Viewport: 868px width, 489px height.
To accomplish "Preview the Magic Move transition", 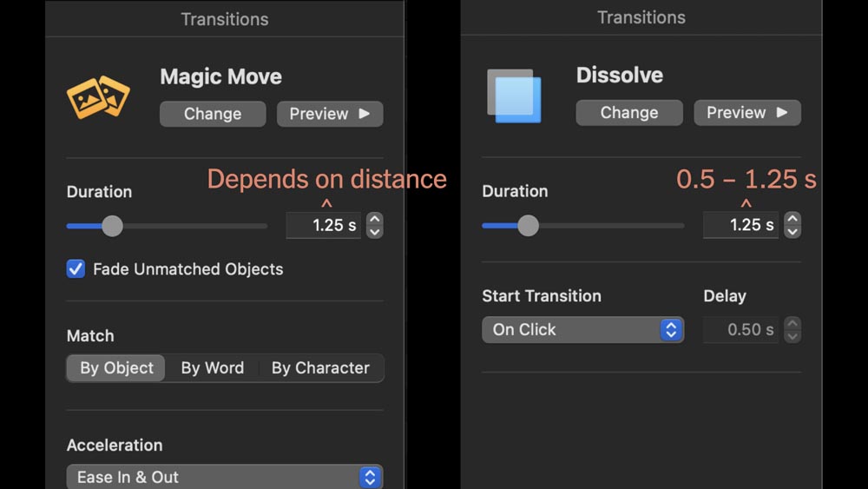I will tap(330, 114).
